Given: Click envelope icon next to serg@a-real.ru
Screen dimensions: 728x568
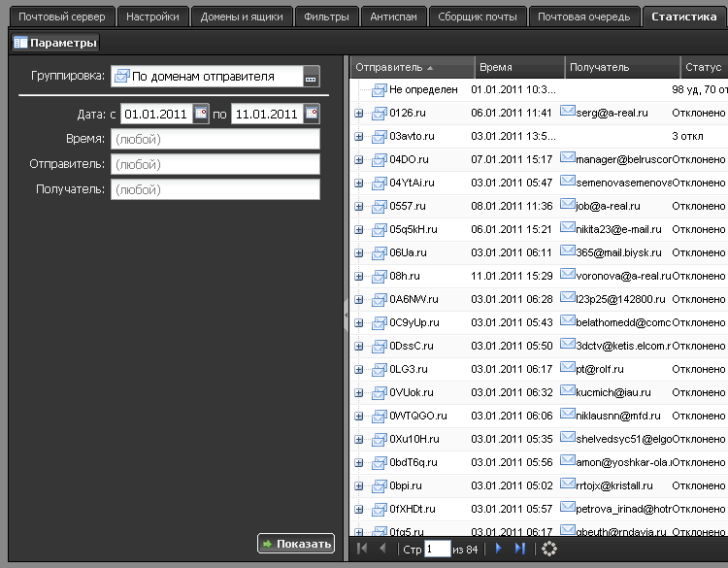Looking at the screenshot, I should click(x=568, y=112).
